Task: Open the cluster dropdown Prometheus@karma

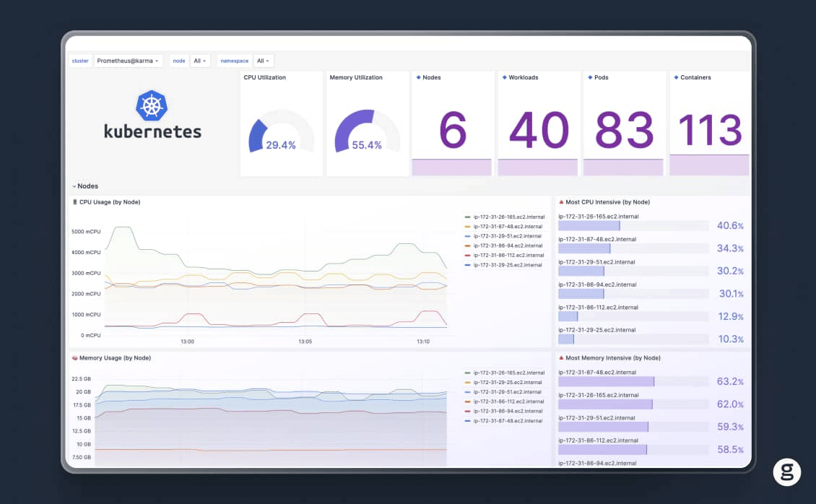Action: click(x=128, y=61)
